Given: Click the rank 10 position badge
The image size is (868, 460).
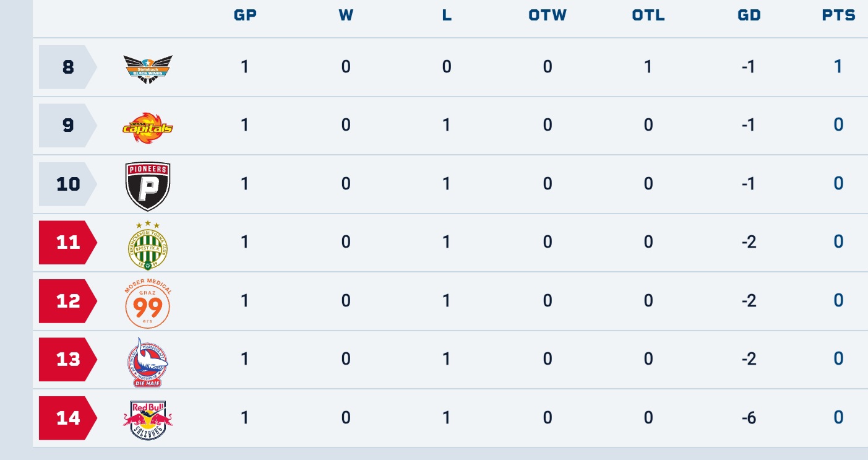Looking at the screenshot, I should coord(68,184).
